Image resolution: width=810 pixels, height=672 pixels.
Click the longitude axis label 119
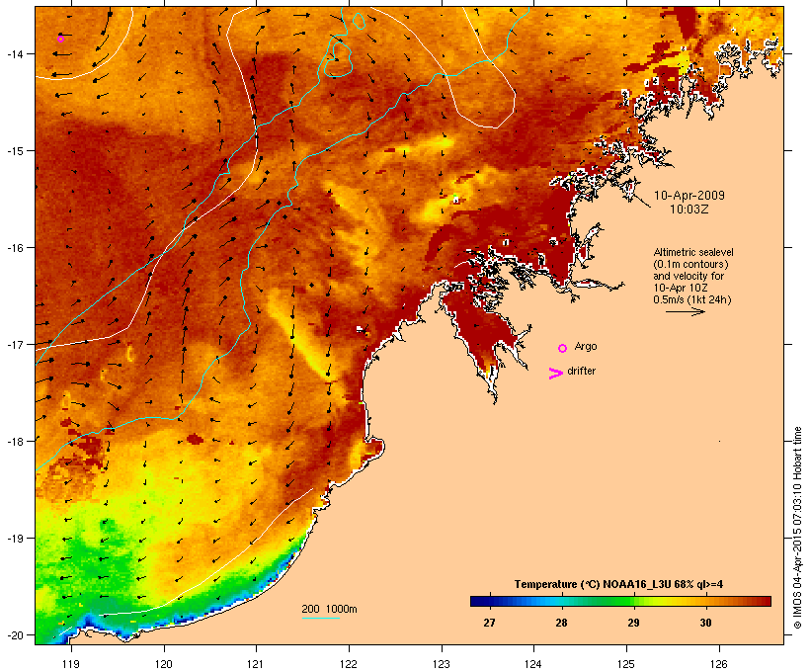pyautogui.click(x=71, y=664)
